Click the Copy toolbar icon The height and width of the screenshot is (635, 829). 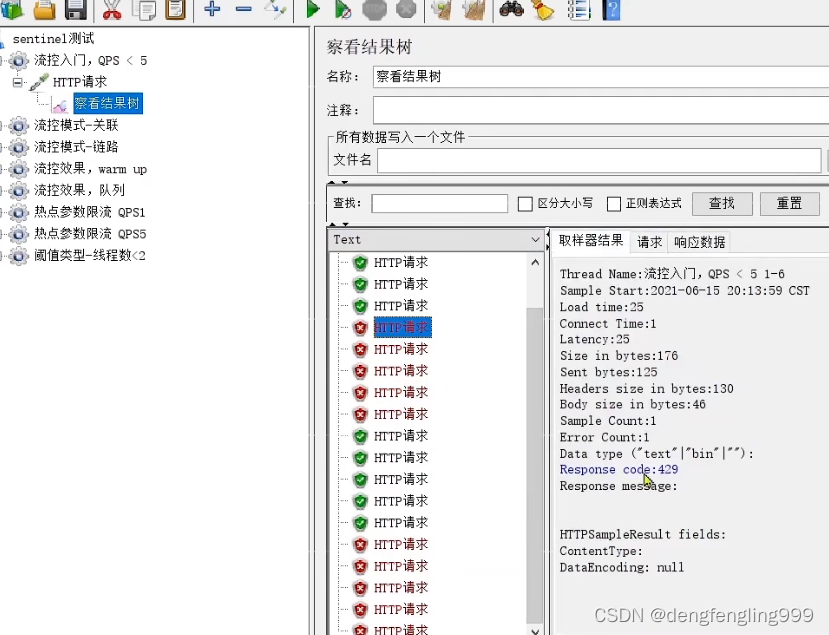(x=144, y=8)
